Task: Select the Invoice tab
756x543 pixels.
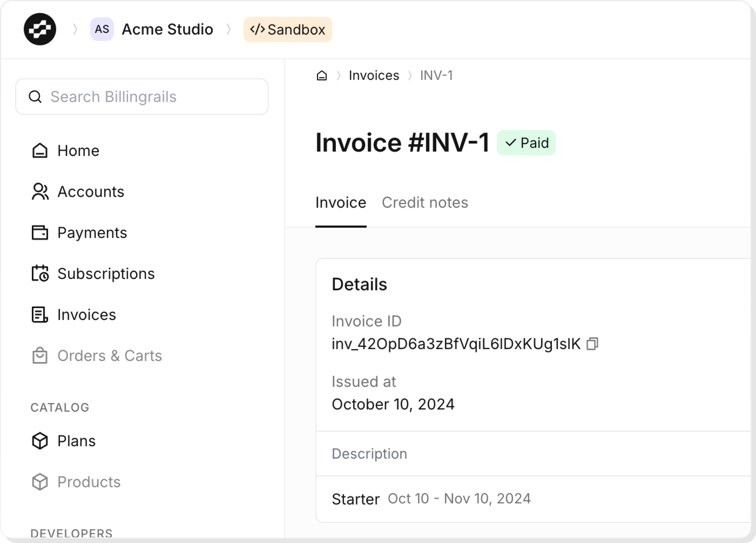Action: coord(341,202)
